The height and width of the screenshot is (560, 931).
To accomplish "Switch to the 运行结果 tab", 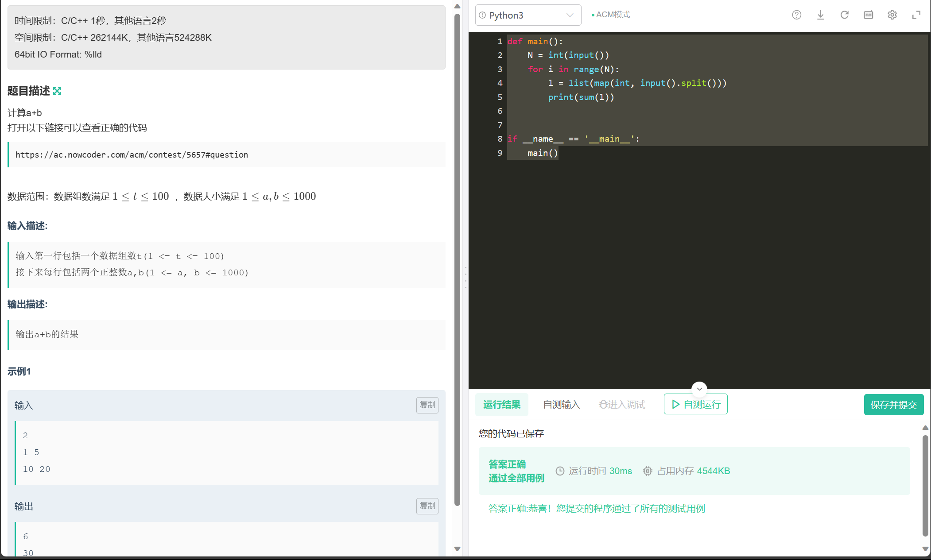I will click(x=502, y=404).
